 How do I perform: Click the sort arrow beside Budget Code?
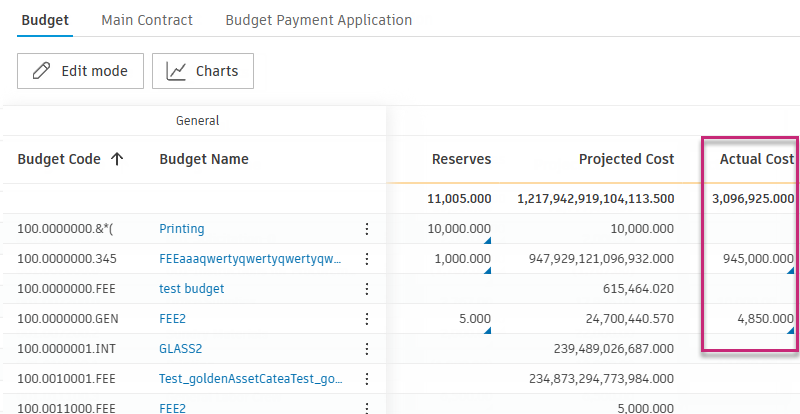[x=117, y=159]
